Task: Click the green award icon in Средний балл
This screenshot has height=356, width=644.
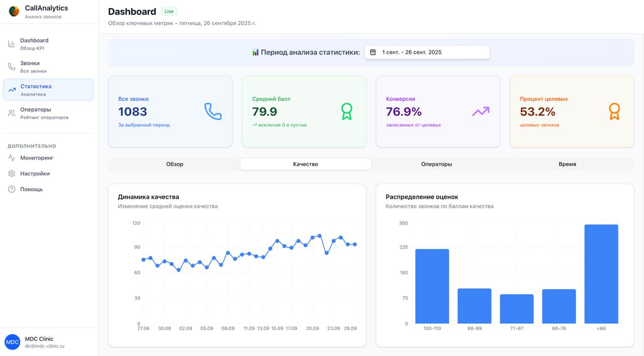Action: click(x=347, y=111)
